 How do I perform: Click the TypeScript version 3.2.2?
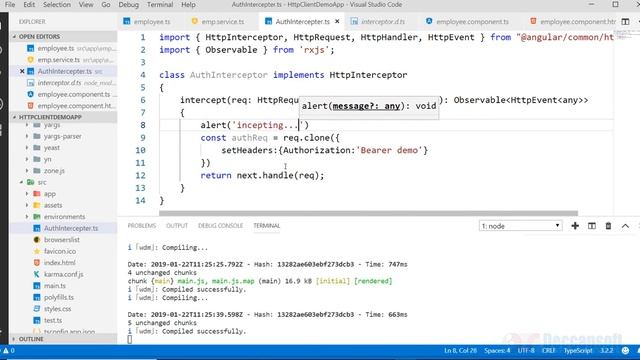(x=607, y=350)
